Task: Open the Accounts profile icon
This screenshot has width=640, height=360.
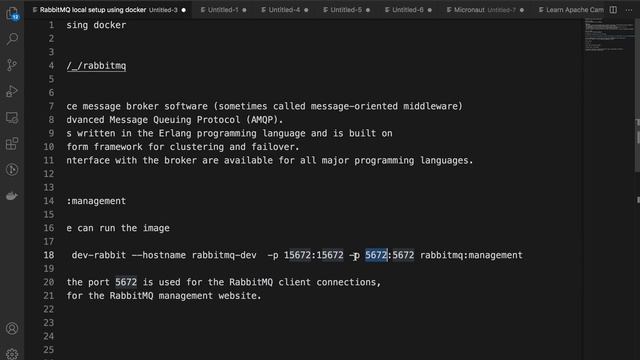Action: coord(12,328)
